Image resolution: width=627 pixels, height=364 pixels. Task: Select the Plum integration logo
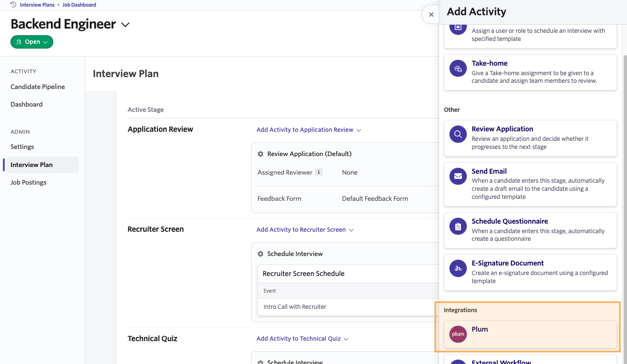458,334
